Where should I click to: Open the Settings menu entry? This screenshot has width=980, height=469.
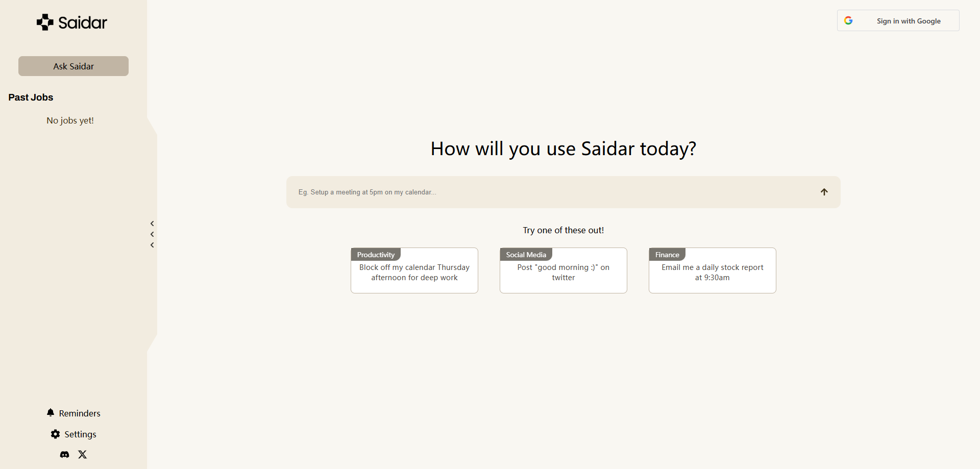(80, 434)
